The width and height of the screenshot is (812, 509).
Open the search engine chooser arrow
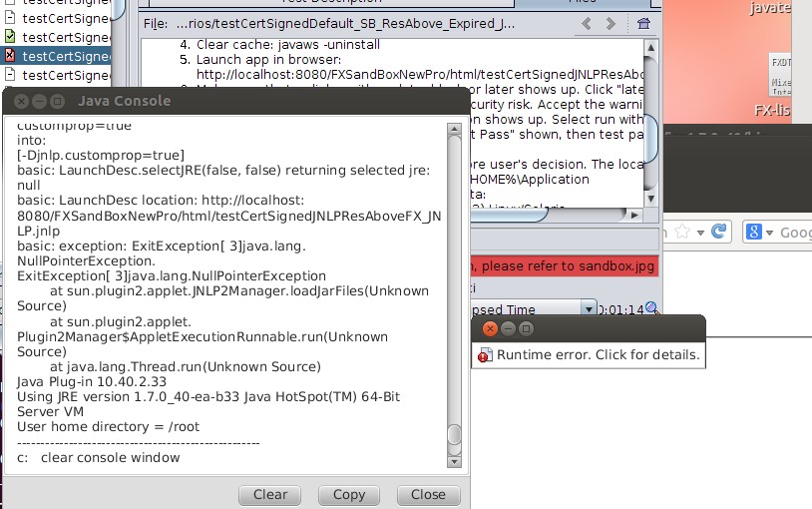tap(769, 233)
